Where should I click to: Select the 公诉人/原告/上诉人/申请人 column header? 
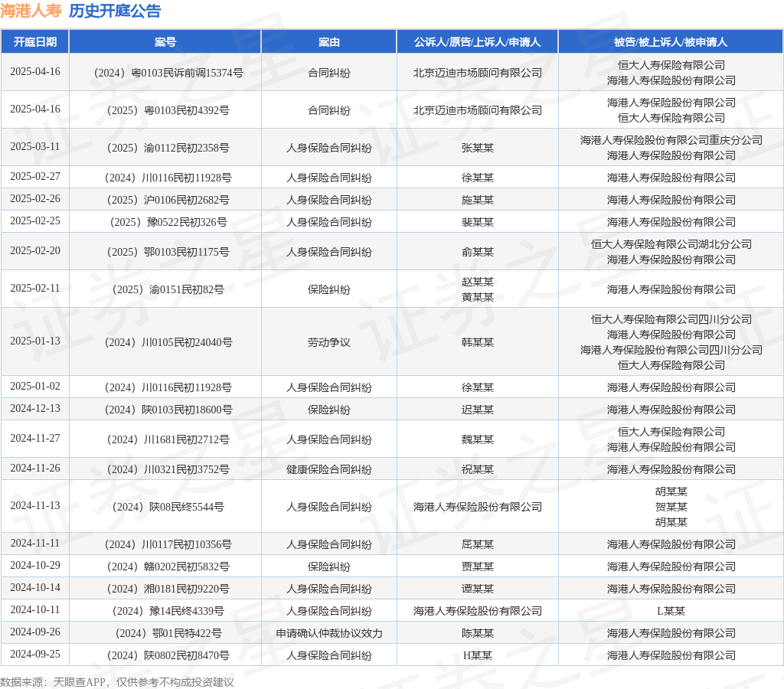(x=478, y=42)
